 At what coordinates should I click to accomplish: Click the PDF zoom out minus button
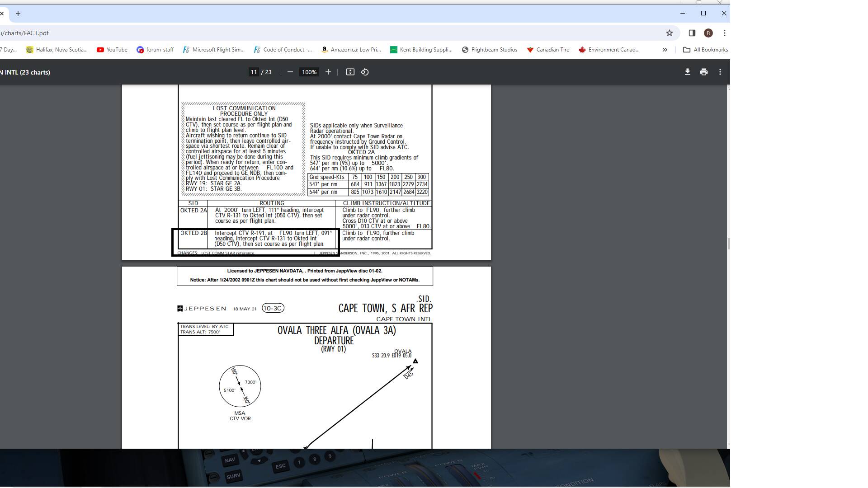pyautogui.click(x=290, y=72)
